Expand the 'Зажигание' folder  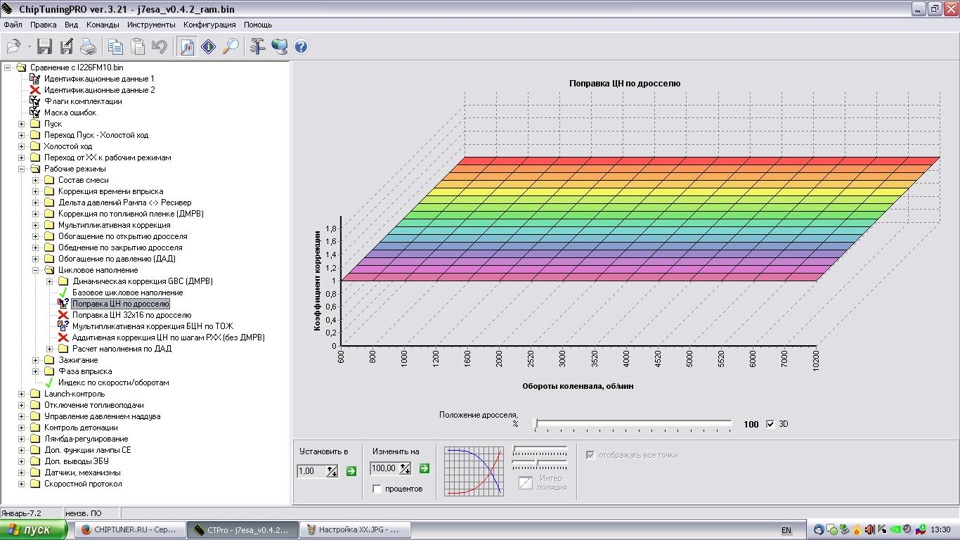(x=37, y=360)
